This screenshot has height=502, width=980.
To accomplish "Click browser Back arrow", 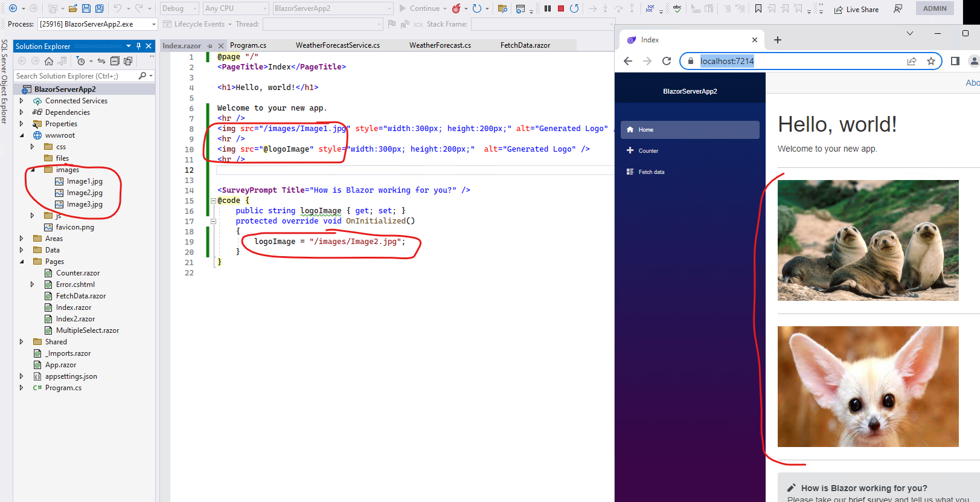I will pyautogui.click(x=628, y=61).
